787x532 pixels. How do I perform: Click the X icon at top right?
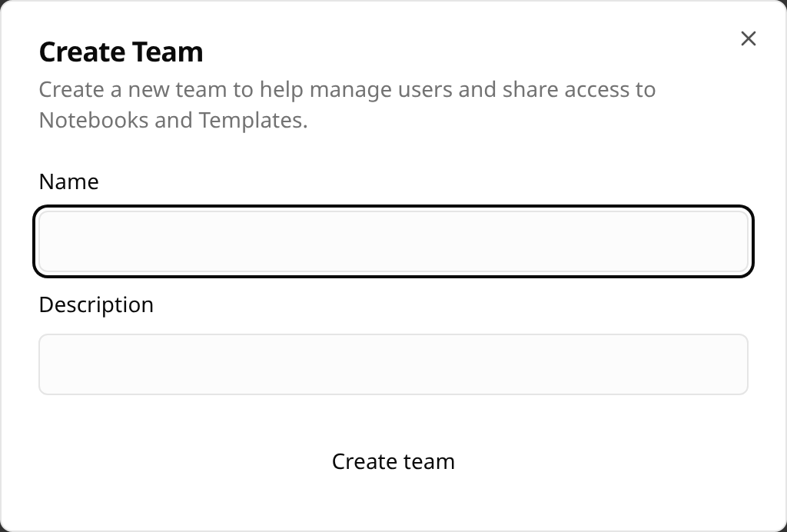[x=748, y=38]
